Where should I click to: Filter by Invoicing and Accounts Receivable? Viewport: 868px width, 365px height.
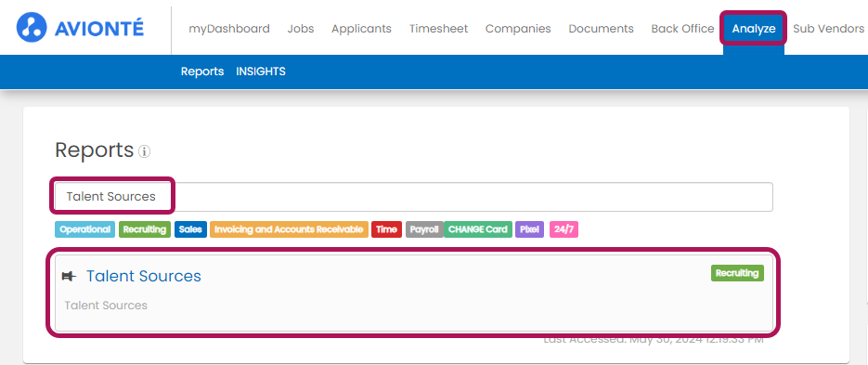289,229
